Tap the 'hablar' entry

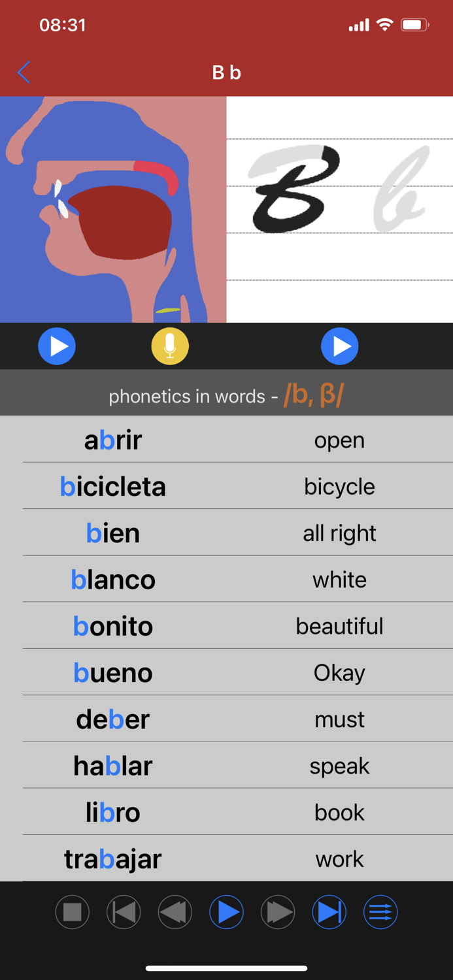pyautogui.click(x=113, y=766)
